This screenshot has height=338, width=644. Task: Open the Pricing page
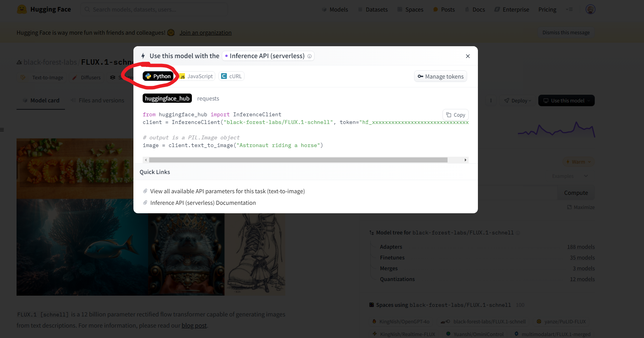point(547,9)
